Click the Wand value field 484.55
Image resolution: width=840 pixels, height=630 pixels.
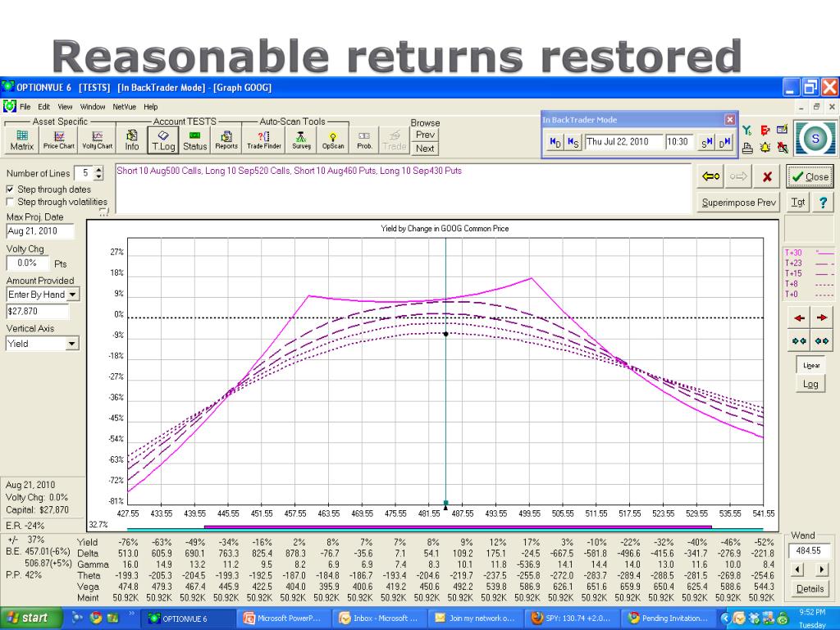point(810,550)
